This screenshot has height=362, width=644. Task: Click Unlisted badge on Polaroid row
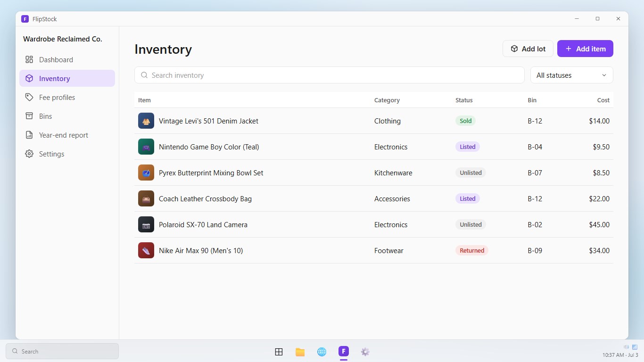click(x=471, y=224)
